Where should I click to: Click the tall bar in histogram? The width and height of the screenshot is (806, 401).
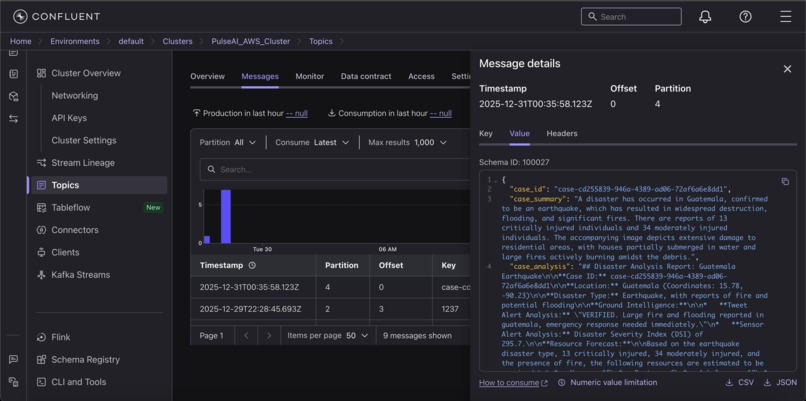coord(226,216)
